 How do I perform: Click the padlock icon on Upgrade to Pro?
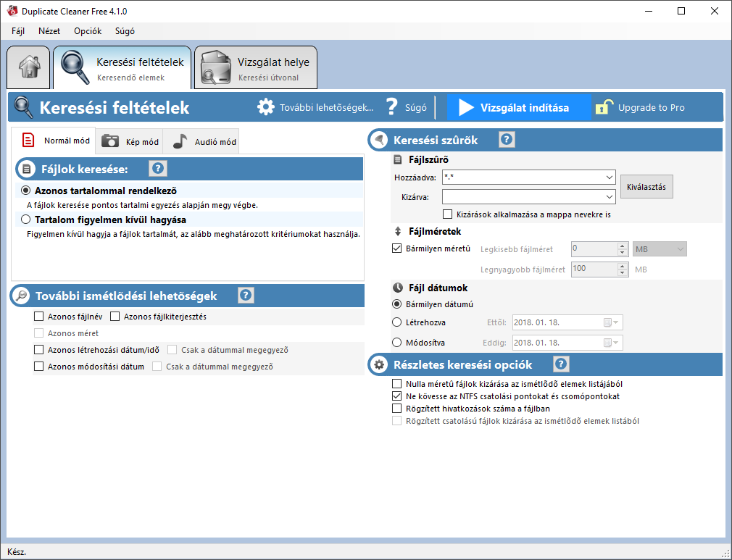[x=604, y=106]
